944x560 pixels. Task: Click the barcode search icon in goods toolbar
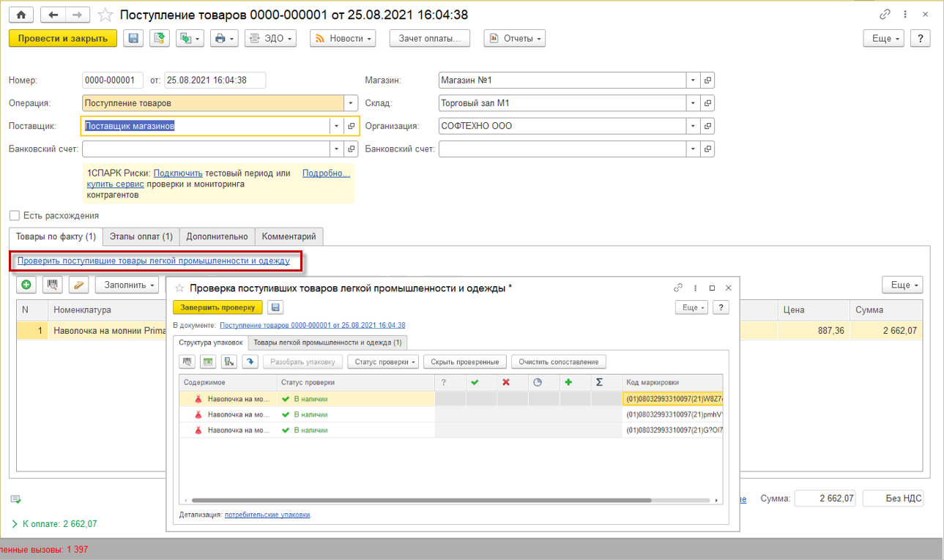[53, 285]
